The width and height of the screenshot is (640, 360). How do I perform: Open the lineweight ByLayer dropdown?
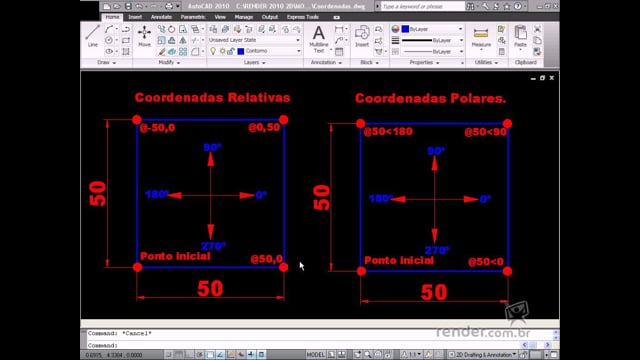click(432, 40)
